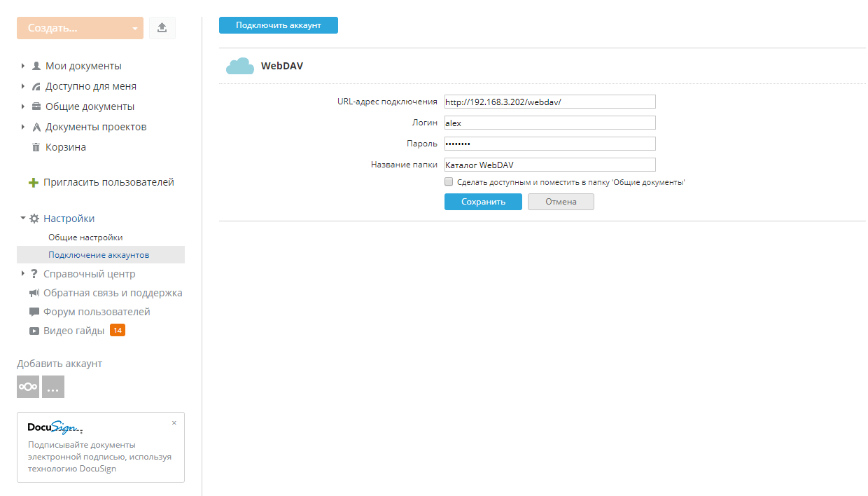Image resolution: width=868 pixels, height=496 pixels.
Task: Click the Сохранить button
Action: (483, 202)
